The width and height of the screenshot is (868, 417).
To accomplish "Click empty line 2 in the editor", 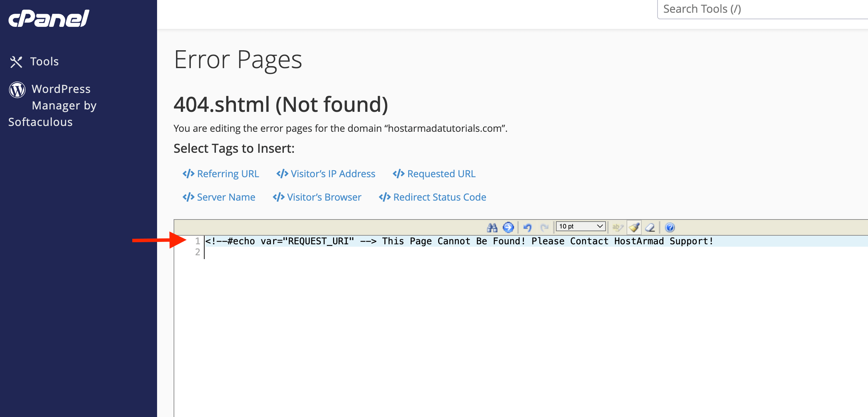I will pyautogui.click(x=536, y=252).
